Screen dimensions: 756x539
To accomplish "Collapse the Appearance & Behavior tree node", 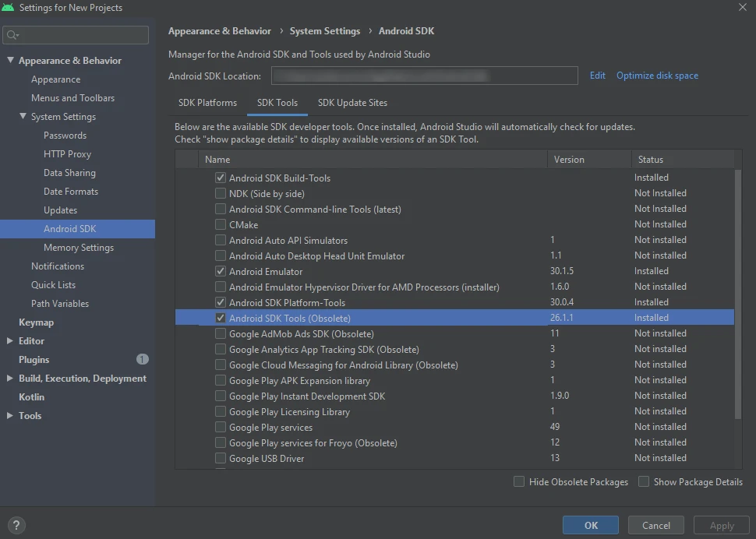I will [x=10, y=61].
